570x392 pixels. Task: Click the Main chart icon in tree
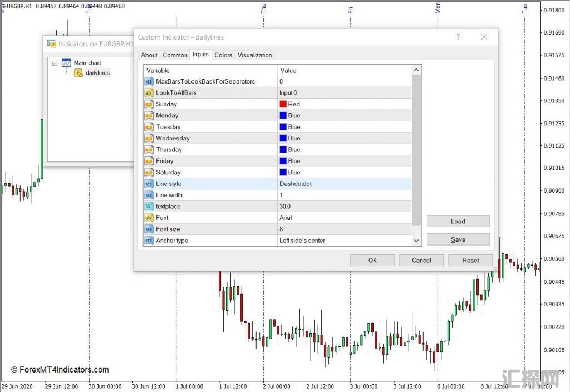(x=66, y=63)
